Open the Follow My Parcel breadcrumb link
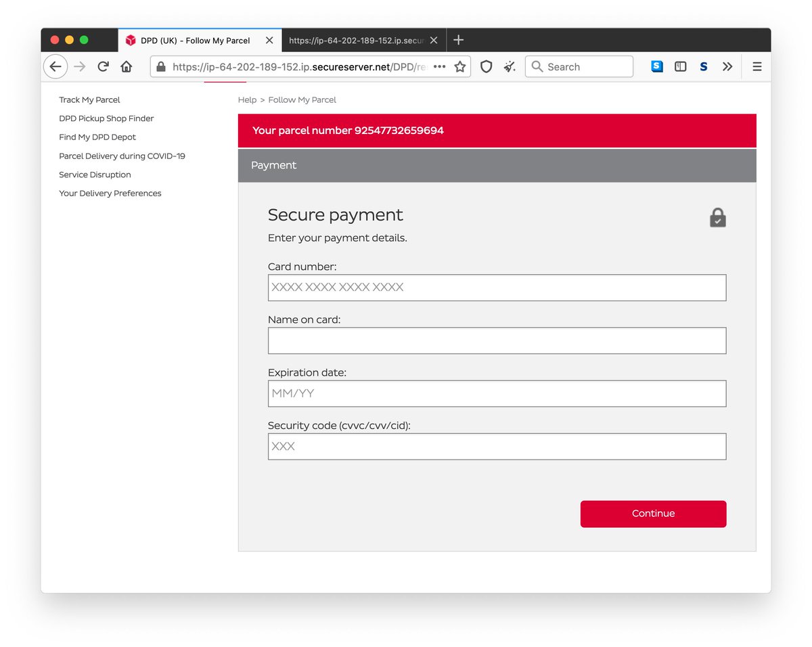 (x=302, y=99)
